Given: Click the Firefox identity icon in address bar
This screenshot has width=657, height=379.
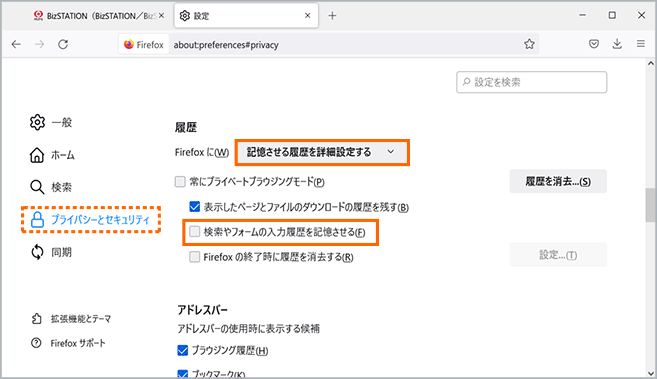Looking at the screenshot, I should pyautogui.click(x=144, y=44).
